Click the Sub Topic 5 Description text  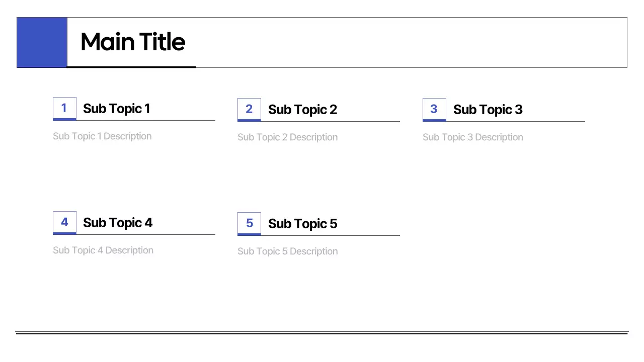click(287, 251)
